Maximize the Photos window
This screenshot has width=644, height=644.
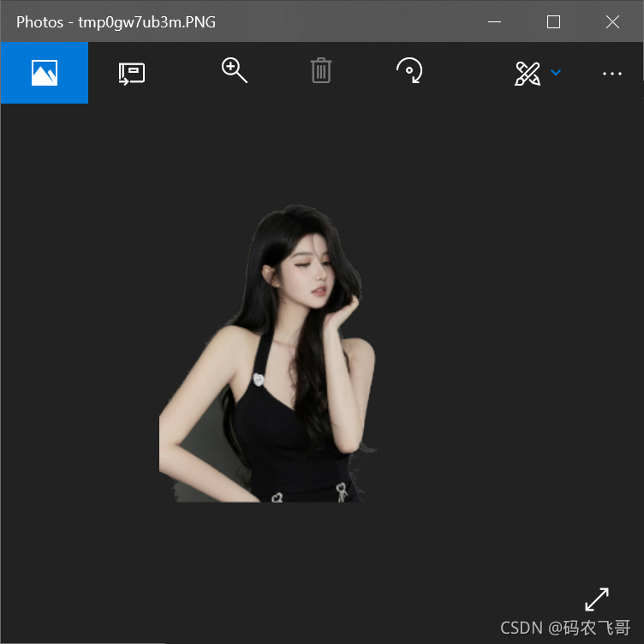[553, 21]
